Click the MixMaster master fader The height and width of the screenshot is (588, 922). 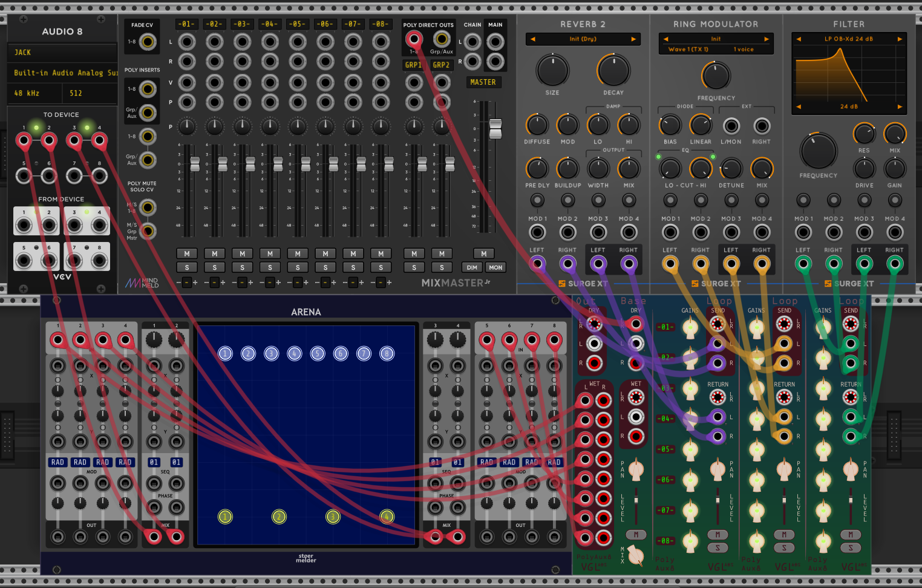(495, 128)
